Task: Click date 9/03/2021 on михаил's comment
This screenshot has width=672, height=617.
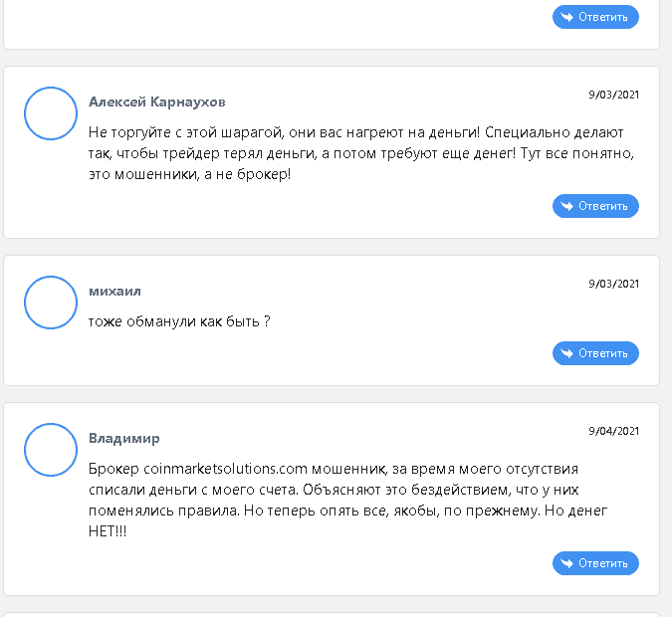Action: [x=613, y=284]
